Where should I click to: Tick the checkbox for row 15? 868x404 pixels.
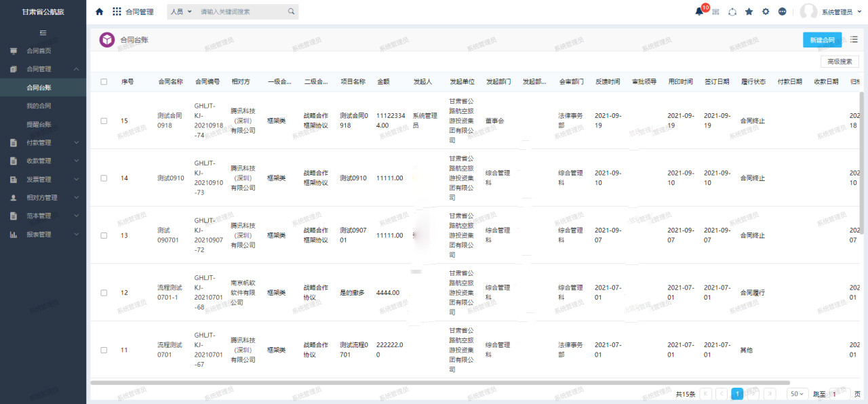coord(104,121)
